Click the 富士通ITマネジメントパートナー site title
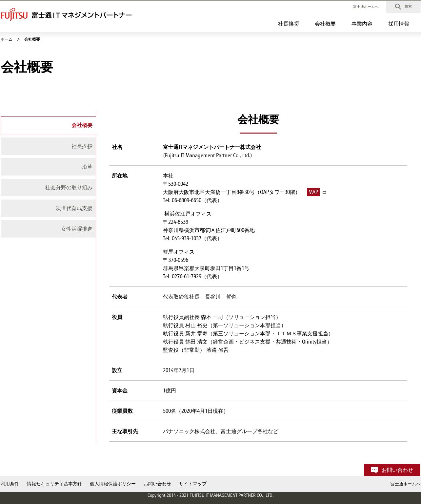This screenshot has width=421, height=504. 82,15
